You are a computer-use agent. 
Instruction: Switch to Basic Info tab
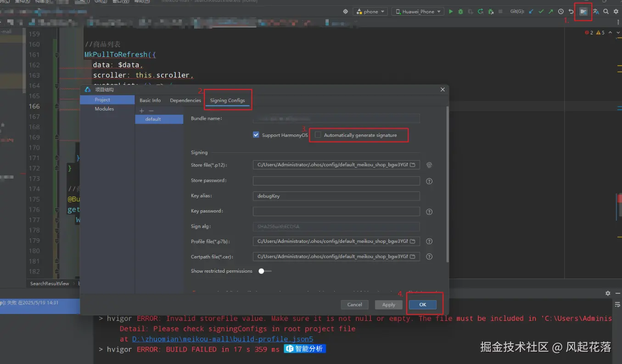pos(150,100)
